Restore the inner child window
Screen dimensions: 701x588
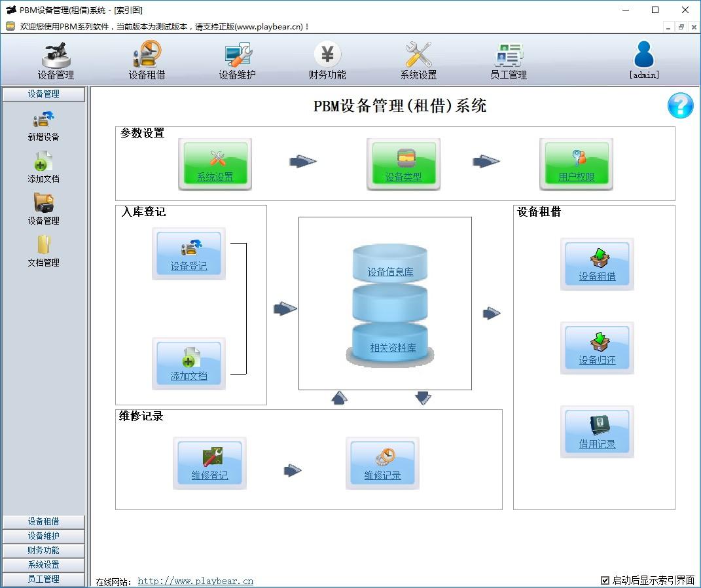tap(681, 27)
